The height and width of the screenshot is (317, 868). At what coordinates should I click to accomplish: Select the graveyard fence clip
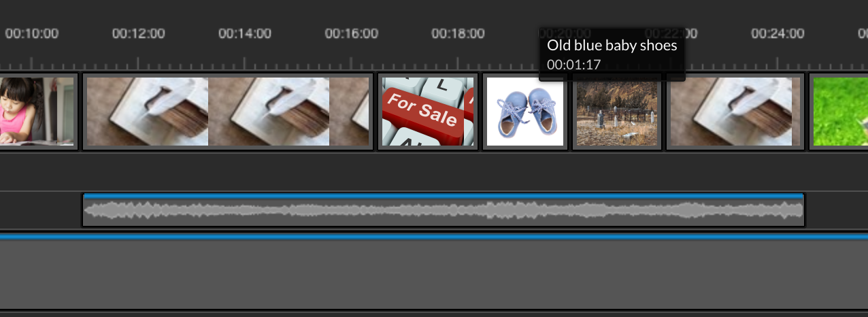tap(618, 112)
